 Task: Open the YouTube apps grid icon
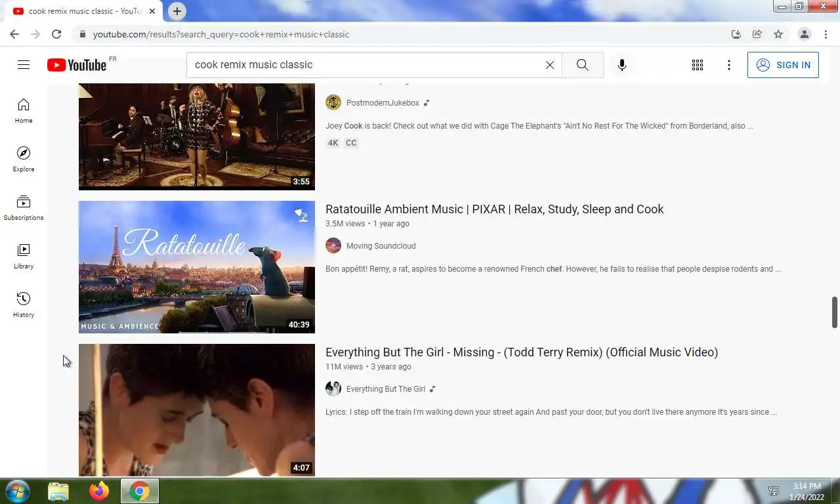pos(698,64)
